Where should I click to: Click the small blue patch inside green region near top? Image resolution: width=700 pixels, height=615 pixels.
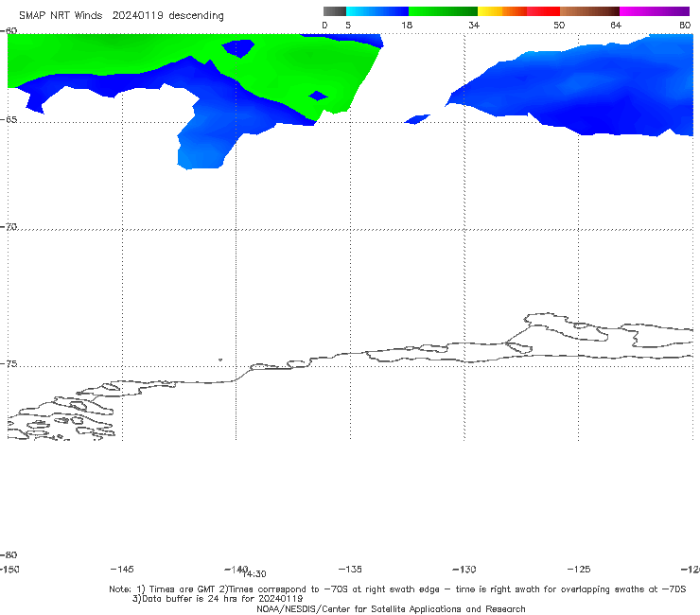pyautogui.click(x=238, y=48)
